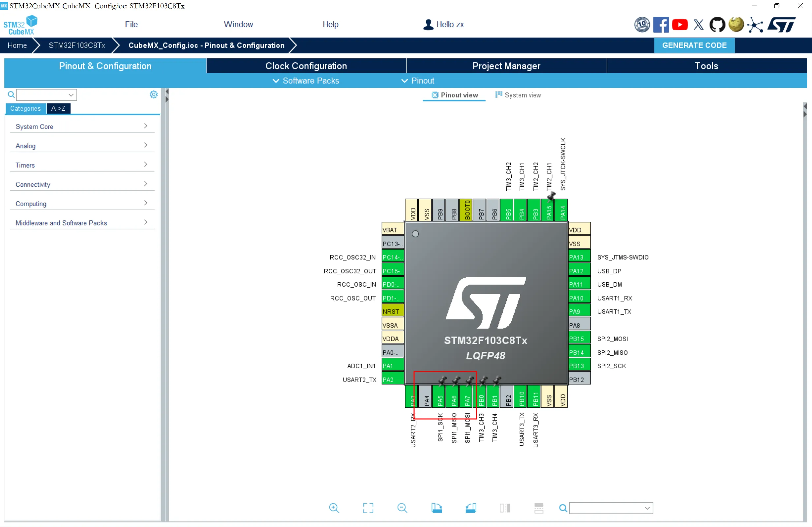Click the rotate chip clockwise icon
The width and height of the screenshot is (812, 527).
tap(436, 508)
